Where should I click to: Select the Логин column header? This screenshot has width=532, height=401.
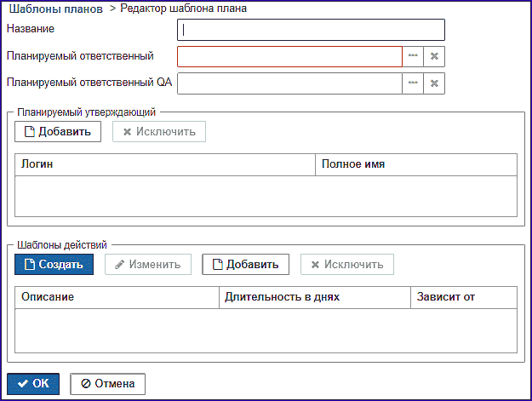pyautogui.click(x=165, y=164)
